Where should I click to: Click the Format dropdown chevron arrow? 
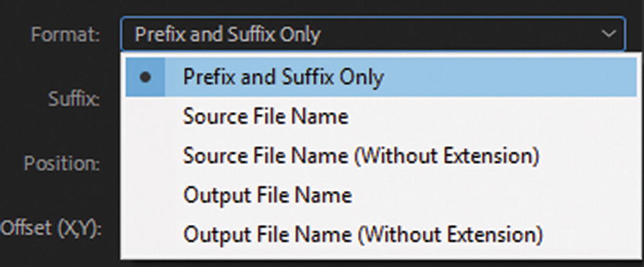pos(609,34)
